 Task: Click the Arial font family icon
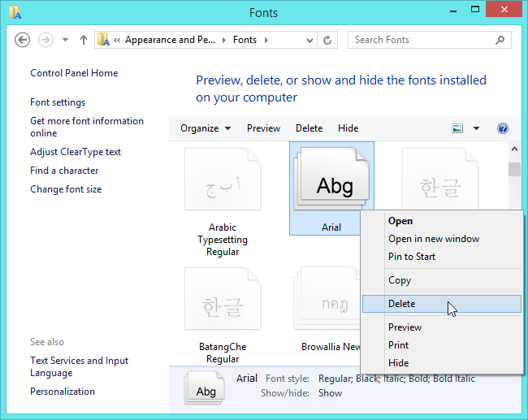331,182
